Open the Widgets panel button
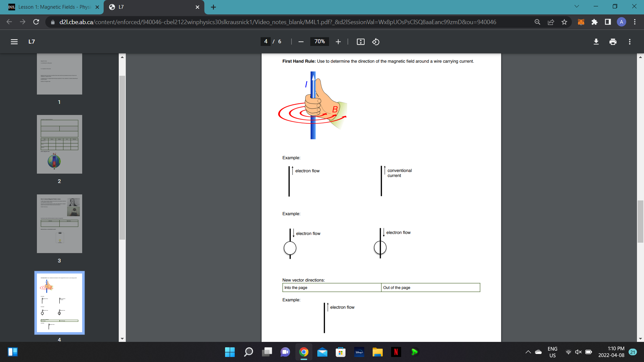The width and height of the screenshot is (644, 362). coord(13,352)
